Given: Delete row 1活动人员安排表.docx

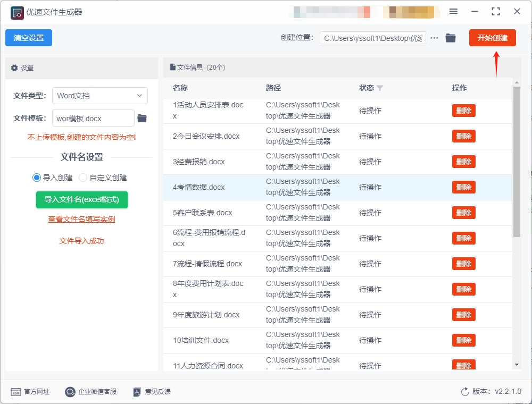Looking at the screenshot, I should pos(464,111).
